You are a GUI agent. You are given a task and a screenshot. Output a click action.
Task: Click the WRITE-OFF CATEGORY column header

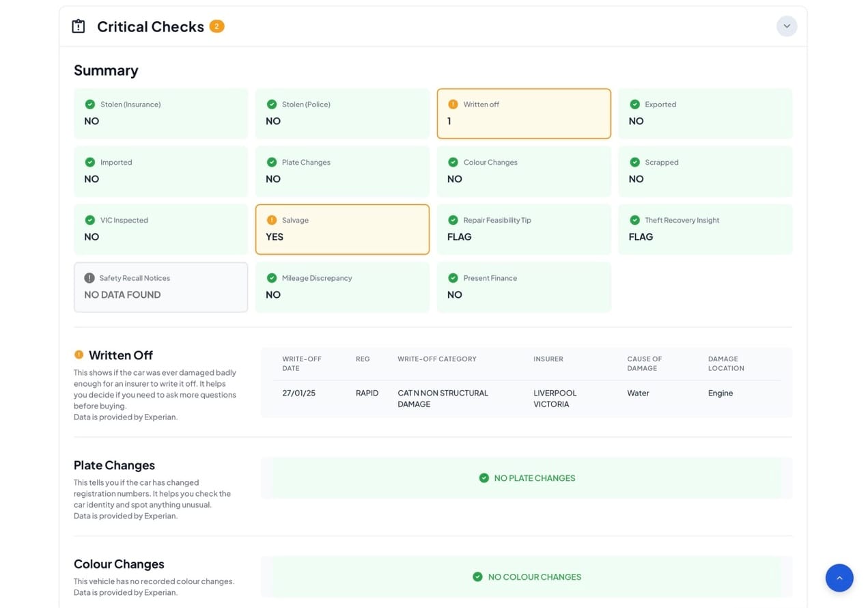click(437, 359)
